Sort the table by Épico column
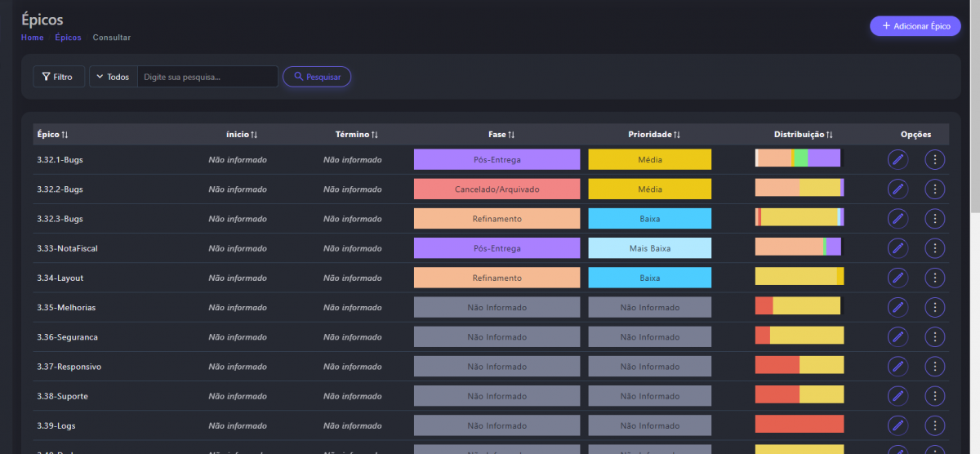 [x=53, y=135]
